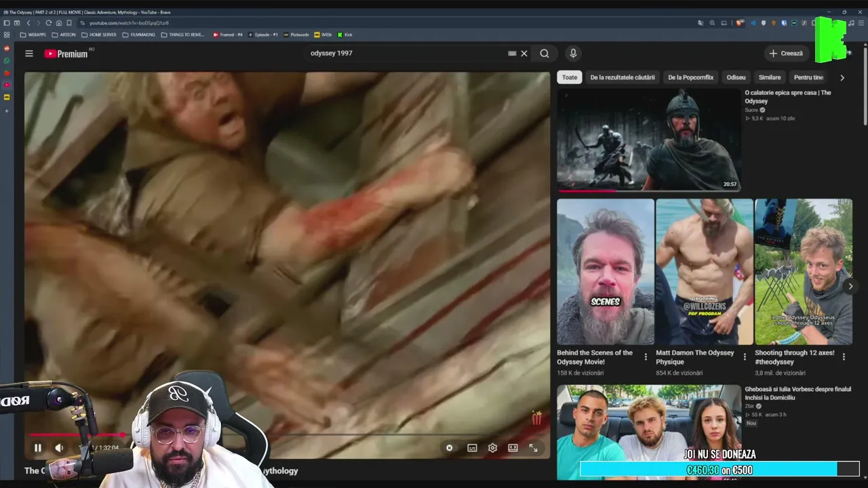
Task: Open the Brave main menu hamburger
Action: coord(860,23)
